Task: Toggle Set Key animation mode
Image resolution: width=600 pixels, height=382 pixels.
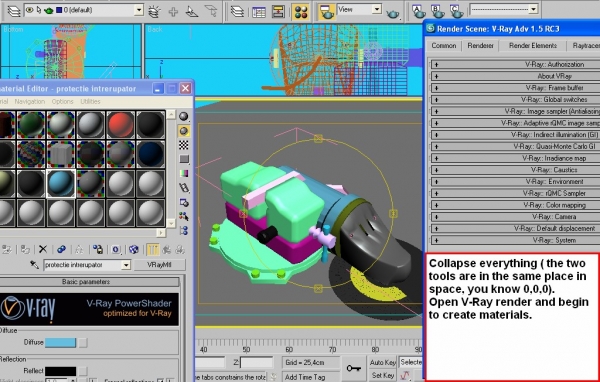Action: point(383,375)
